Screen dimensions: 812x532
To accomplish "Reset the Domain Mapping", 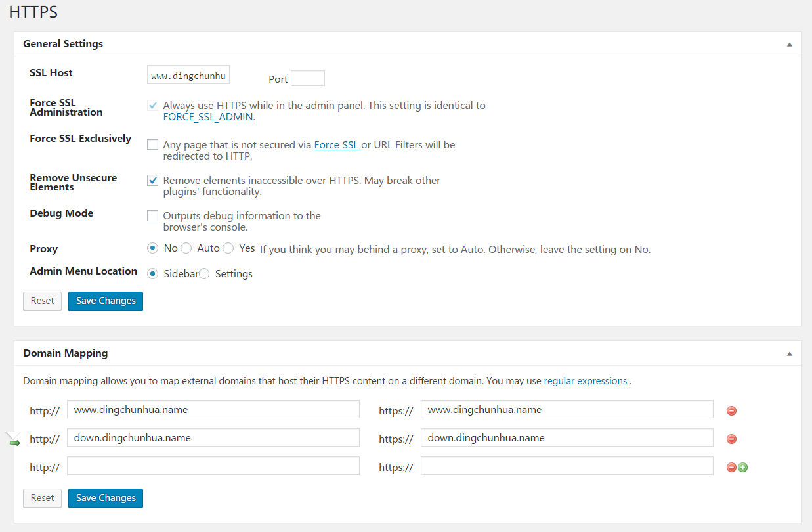I will (42, 498).
